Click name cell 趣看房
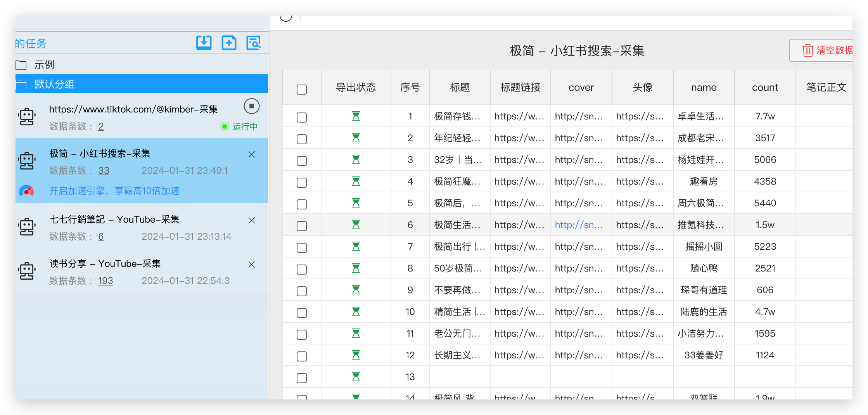Viewport: 868px width, 415px height. (704, 182)
